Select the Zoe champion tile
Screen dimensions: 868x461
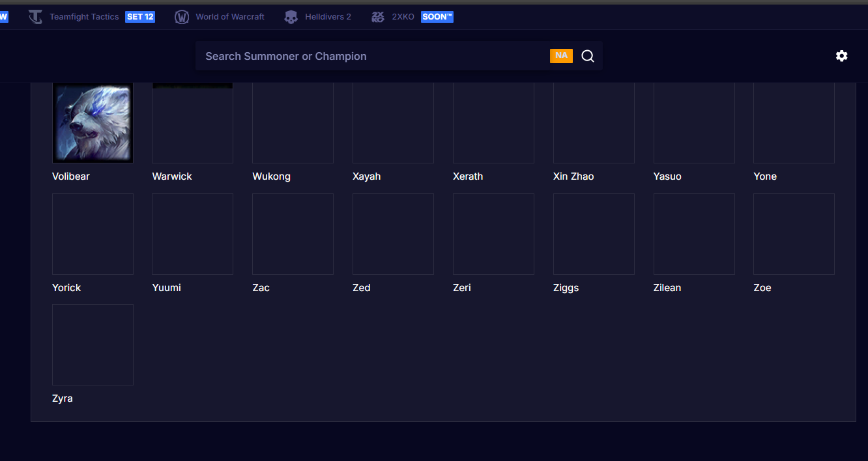(794, 234)
